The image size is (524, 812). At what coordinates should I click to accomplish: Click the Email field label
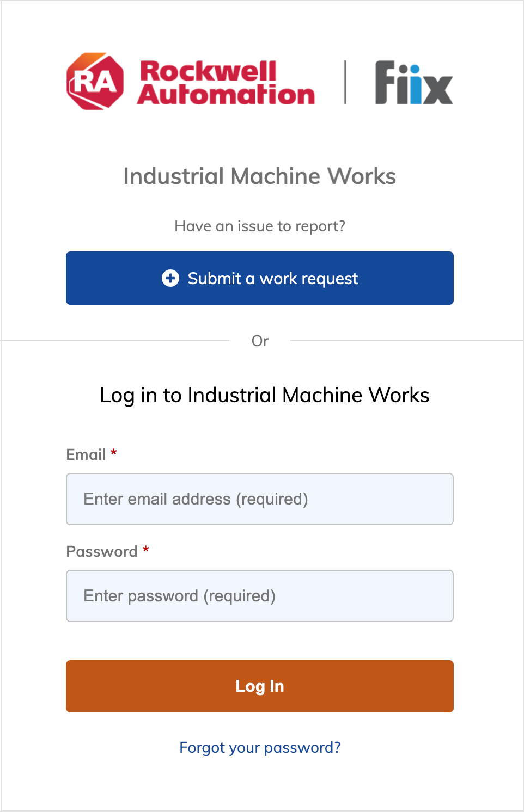86,454
